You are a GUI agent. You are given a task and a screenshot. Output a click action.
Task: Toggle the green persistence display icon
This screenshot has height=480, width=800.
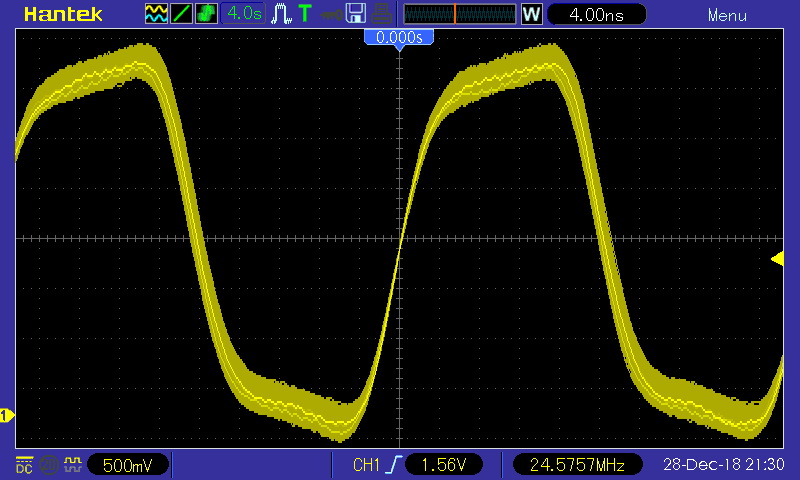coord(206,14)
